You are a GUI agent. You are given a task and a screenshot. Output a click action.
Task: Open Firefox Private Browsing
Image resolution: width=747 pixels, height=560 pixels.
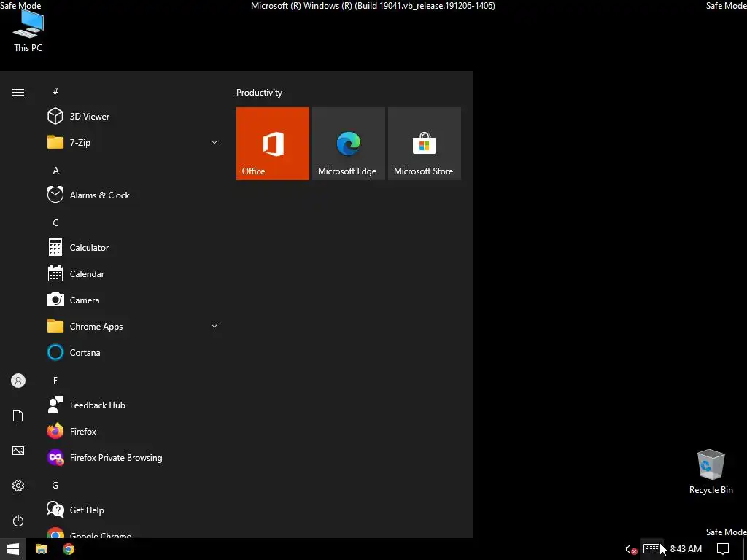pos(133,458)
